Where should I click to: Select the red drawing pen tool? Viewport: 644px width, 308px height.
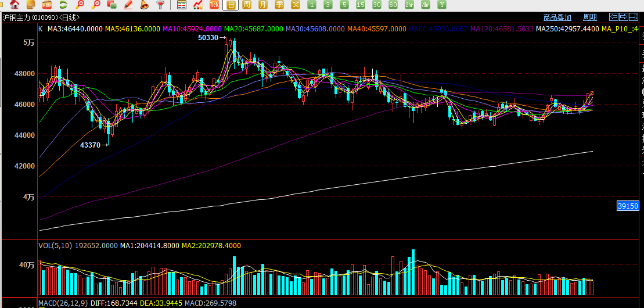coord(128,5)
